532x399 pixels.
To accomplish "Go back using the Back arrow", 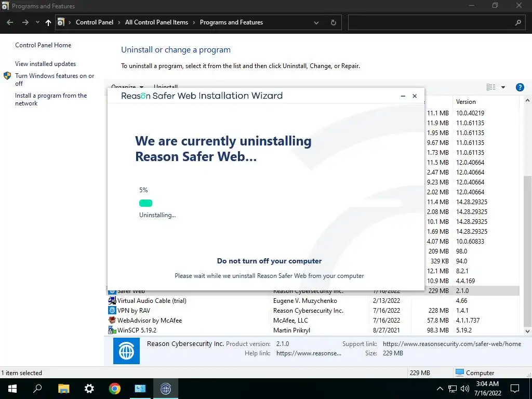I will (x=10, y=22).
